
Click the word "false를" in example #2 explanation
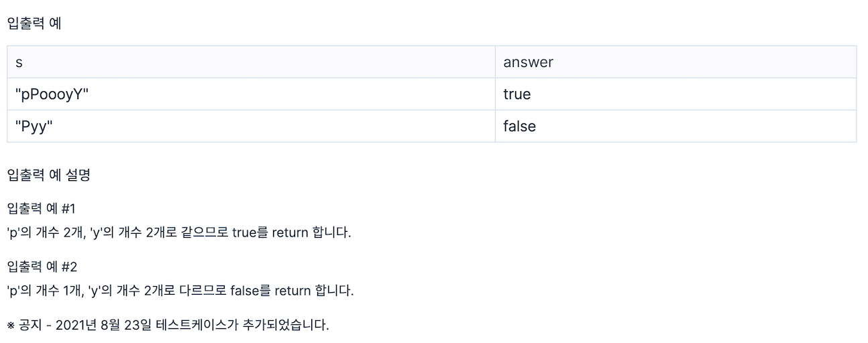(x=250, y=291)
